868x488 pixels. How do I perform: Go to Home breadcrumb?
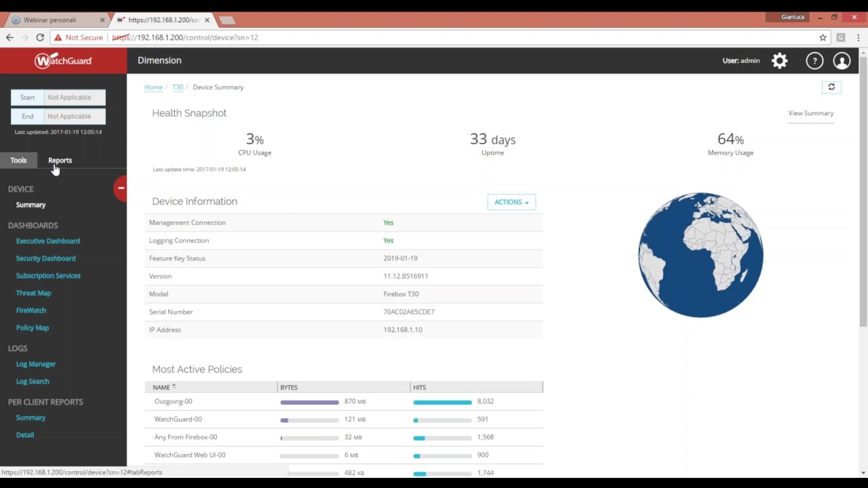tap(153, 87)
